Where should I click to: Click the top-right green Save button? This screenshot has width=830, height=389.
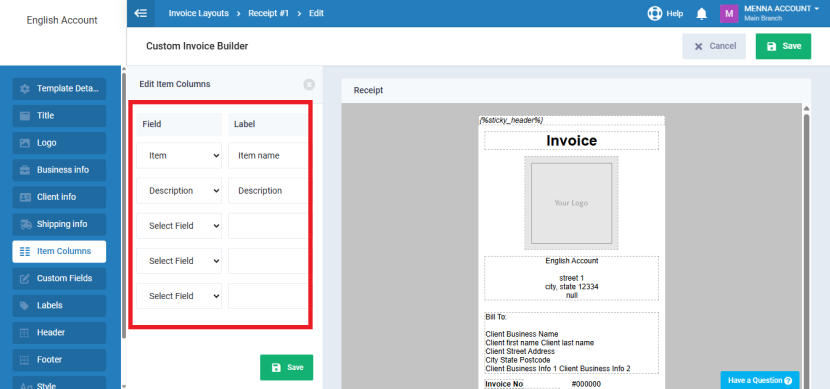(x=783, y=47)
